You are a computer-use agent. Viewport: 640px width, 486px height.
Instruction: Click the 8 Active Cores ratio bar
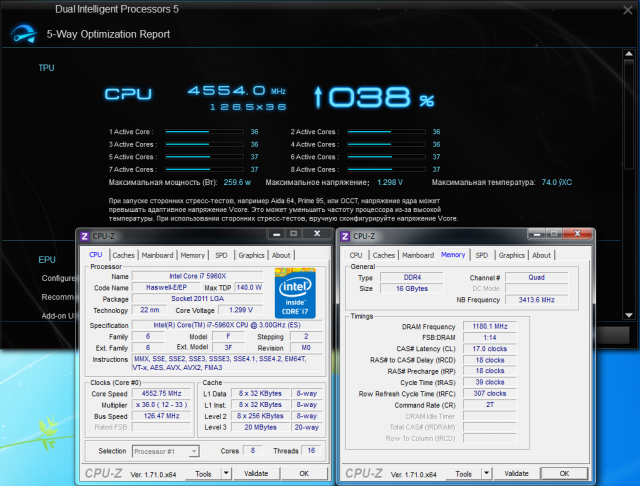pyautogui.click(x=387, y=169)
